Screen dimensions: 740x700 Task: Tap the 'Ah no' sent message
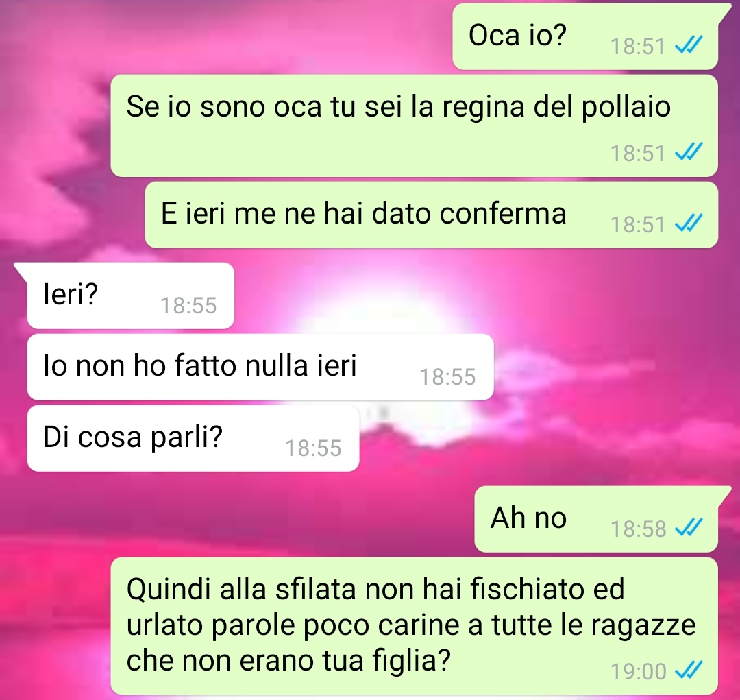point(596,519)
